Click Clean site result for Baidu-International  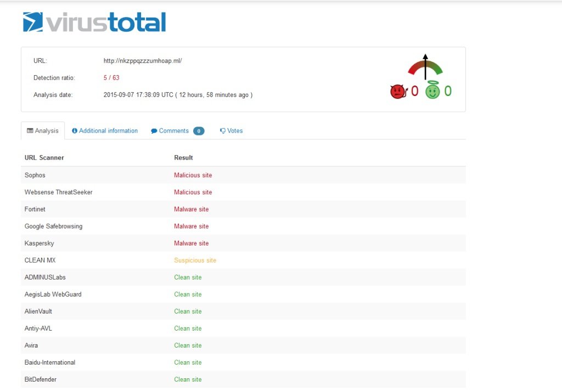tap(188, 362)
